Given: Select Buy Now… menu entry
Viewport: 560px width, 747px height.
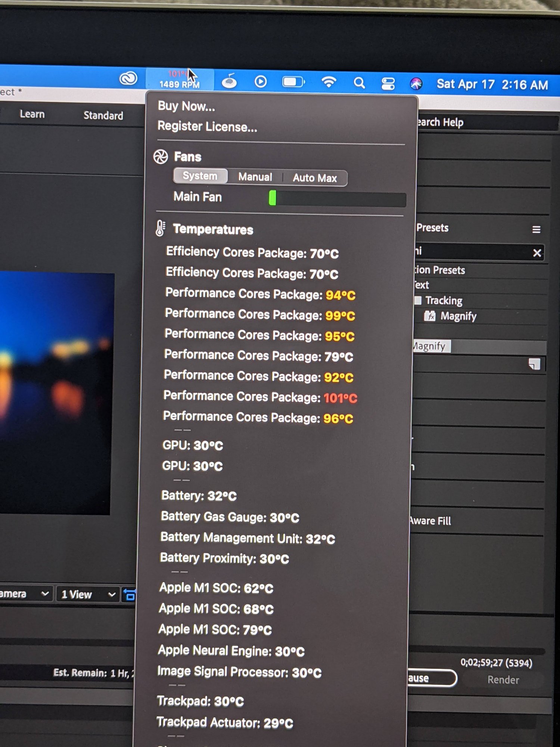Looking at the screenshot, I should coord(186,106).
